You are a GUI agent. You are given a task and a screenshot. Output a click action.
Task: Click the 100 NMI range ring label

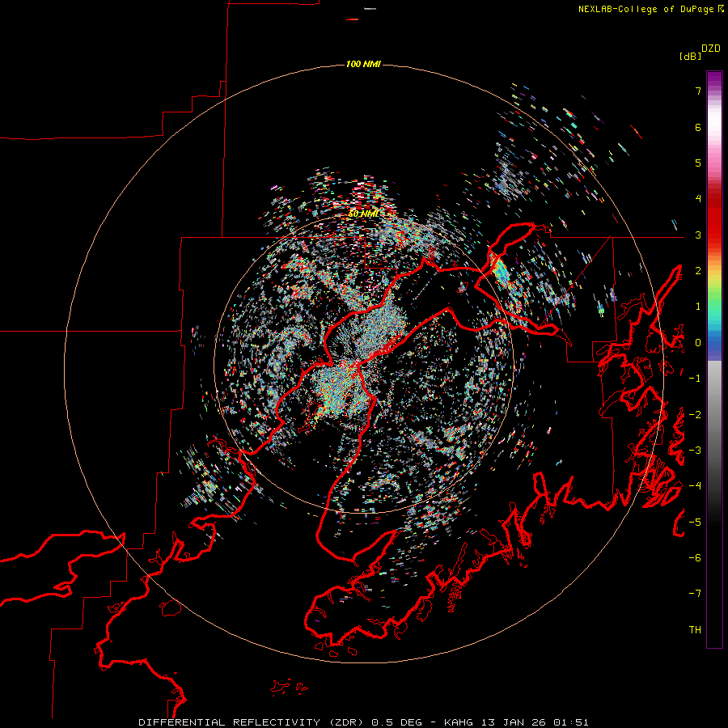pyautogui.click(x=363, y=64)
